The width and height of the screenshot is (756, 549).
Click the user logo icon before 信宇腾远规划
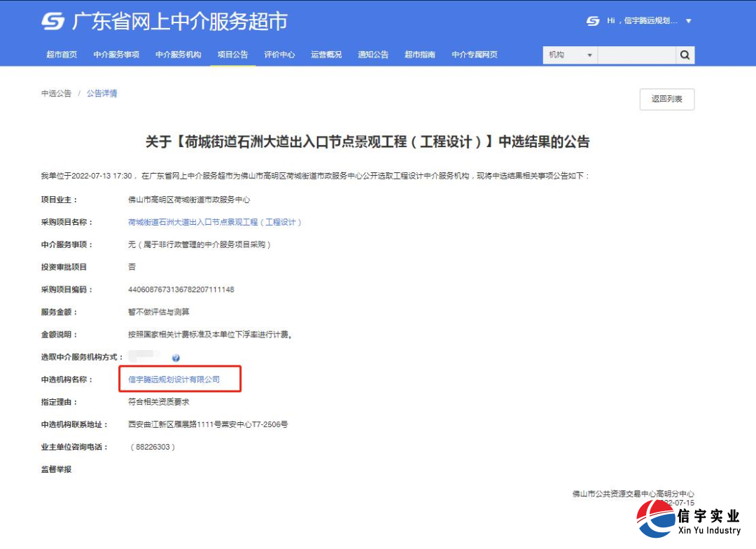[592, 21]
